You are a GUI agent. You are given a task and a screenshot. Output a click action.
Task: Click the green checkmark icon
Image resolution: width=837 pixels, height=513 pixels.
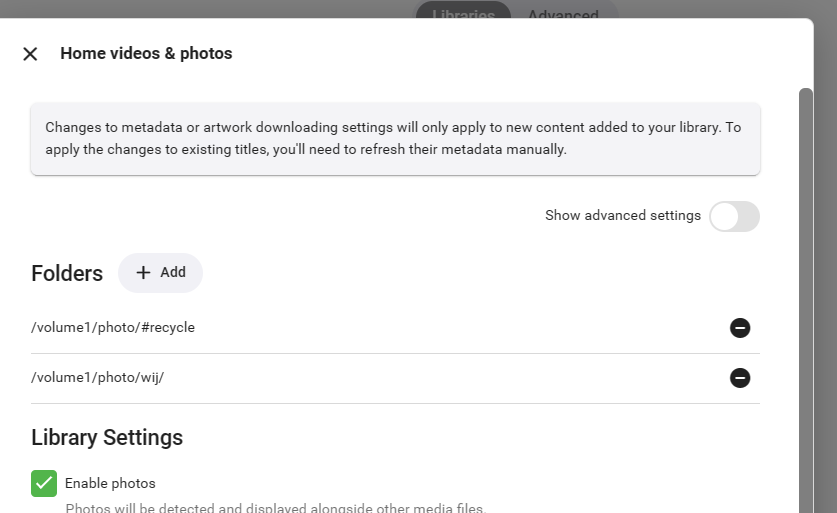click(x=44, y=483)
